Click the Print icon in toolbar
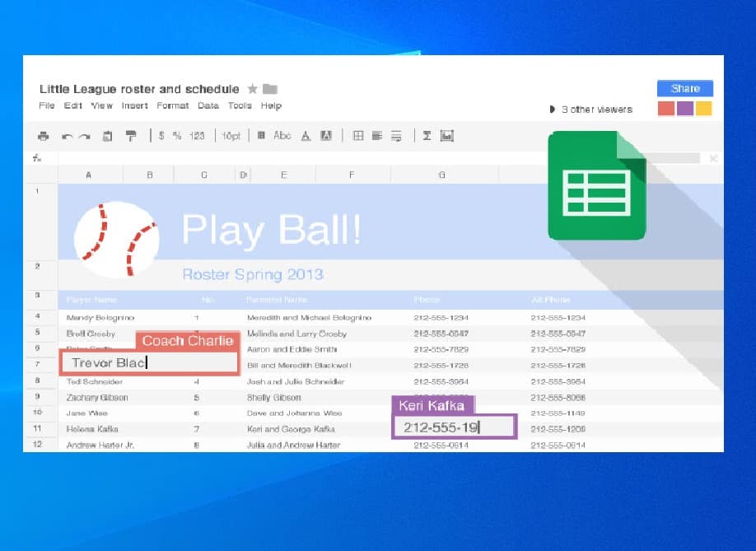The width and height of the screenshot is (756, 551). (x=44, y=136)
